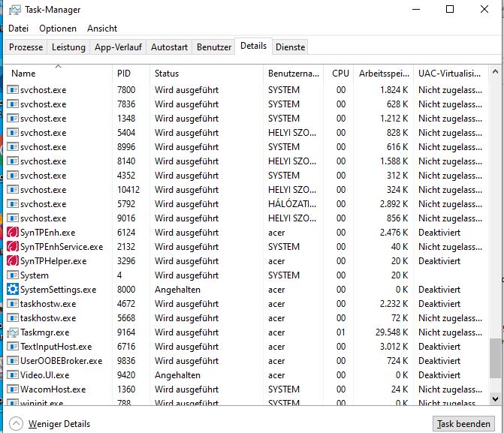This screenshot has width=504, height=433.
Task: Switch to the Dienste tab
Action: (290, 47)
